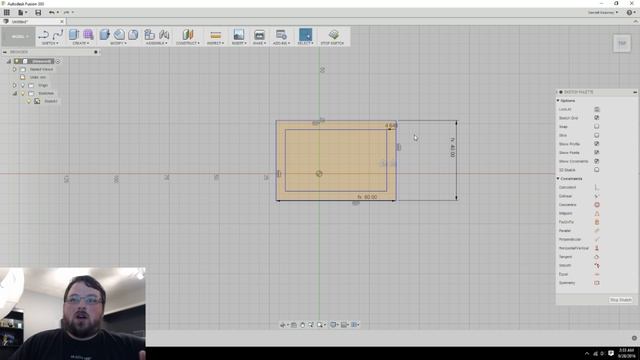Open the INSPECT menu

[x=215, y=43]
